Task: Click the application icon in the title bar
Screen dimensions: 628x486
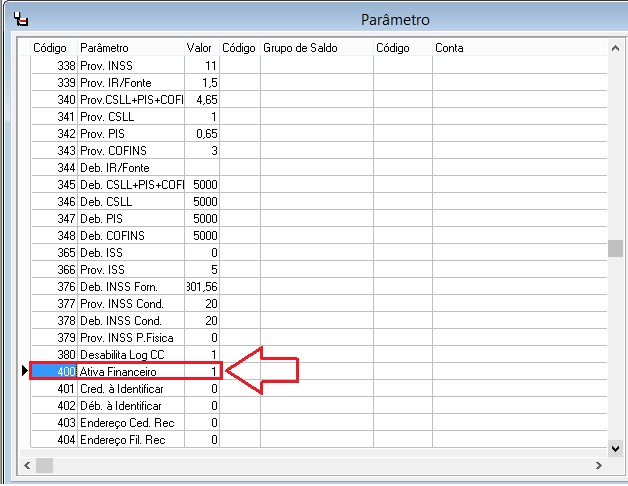Action: tap(23, 18)
